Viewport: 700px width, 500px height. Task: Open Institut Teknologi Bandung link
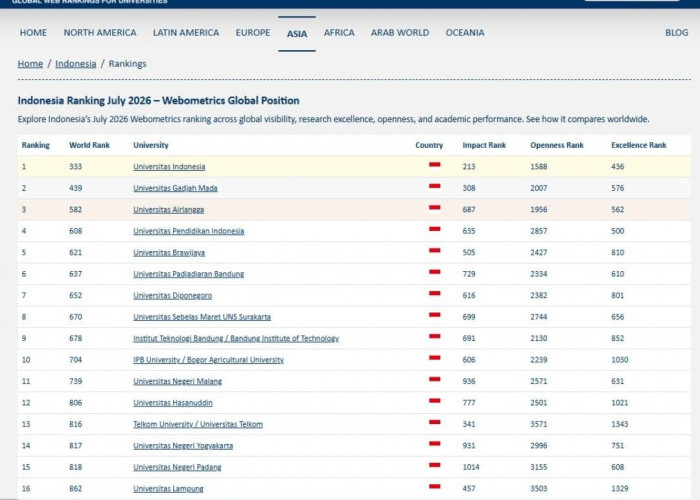coord(236,338)
